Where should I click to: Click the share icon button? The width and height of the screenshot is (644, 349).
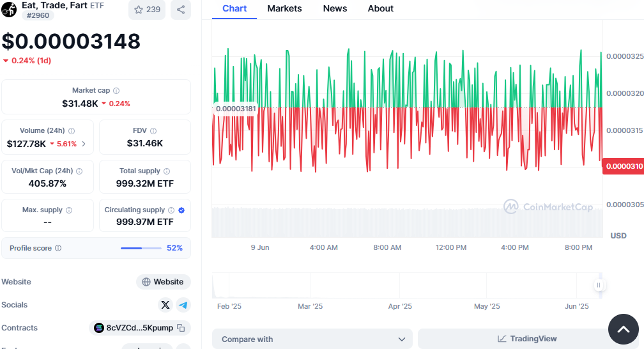[181, 10]
